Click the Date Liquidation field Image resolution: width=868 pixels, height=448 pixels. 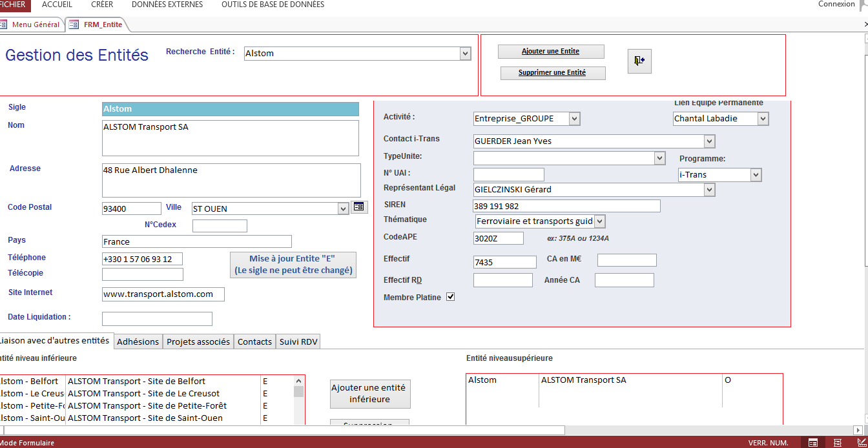coord(157,319)
